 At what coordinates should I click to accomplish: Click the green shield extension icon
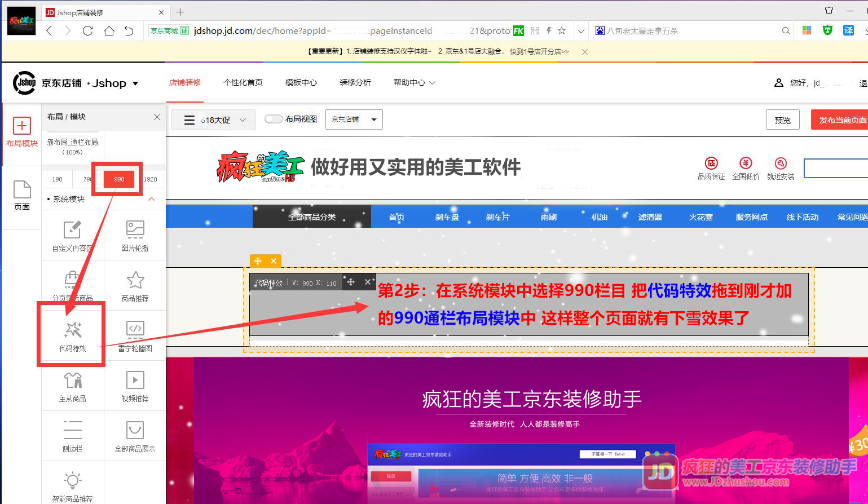click(827, 30)
